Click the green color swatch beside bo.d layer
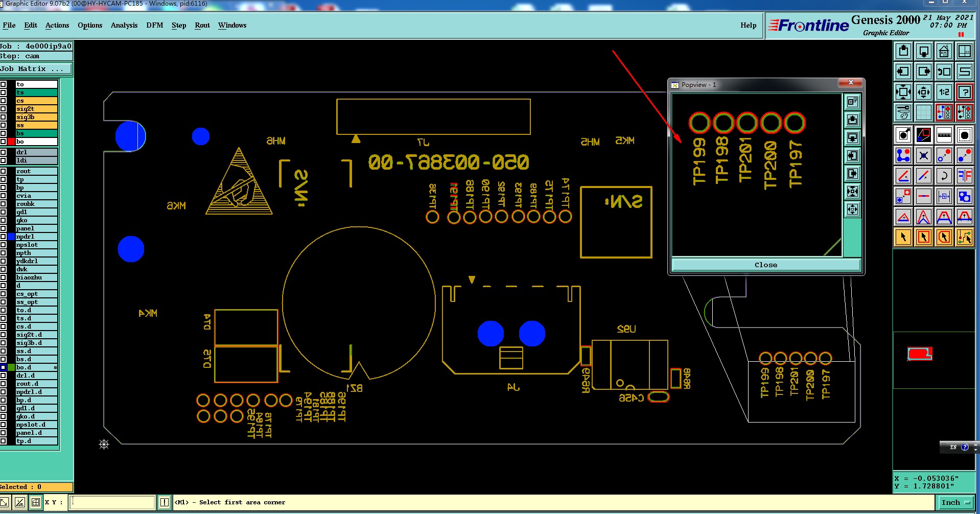 point(11,367)
